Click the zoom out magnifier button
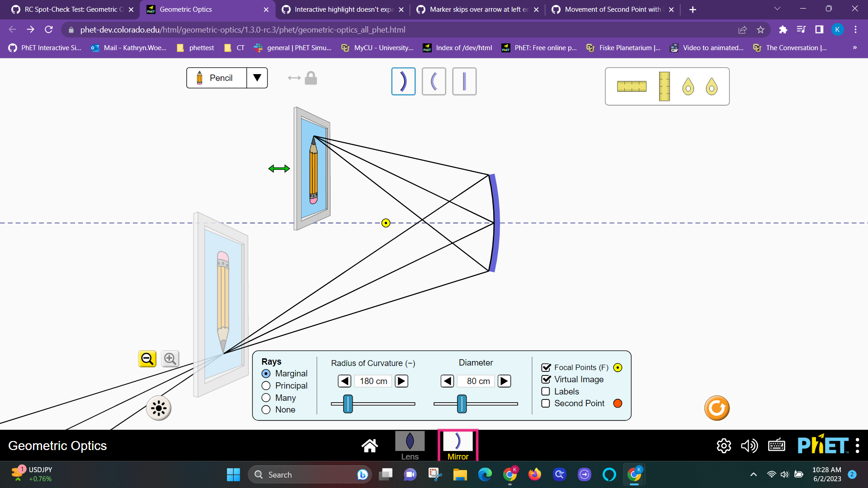This screenshot has height=488, width=868. pos(147,358)
